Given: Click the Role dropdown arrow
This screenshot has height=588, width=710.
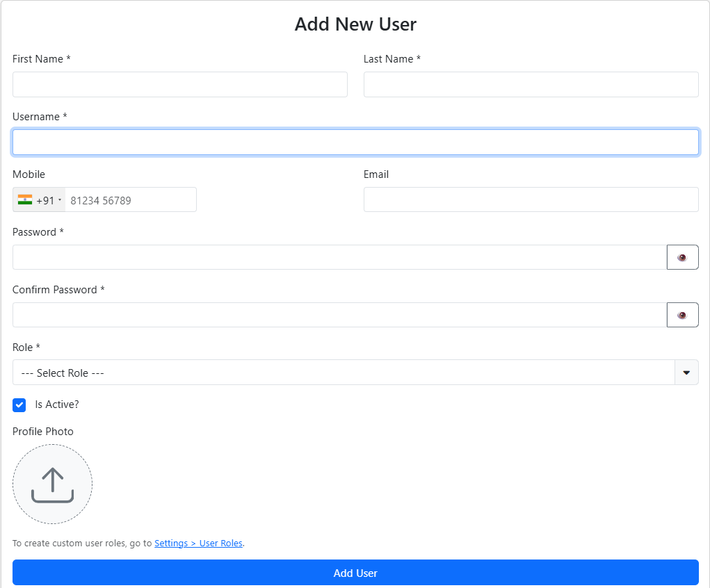Looking at the screenshot, I should [686, 372].
